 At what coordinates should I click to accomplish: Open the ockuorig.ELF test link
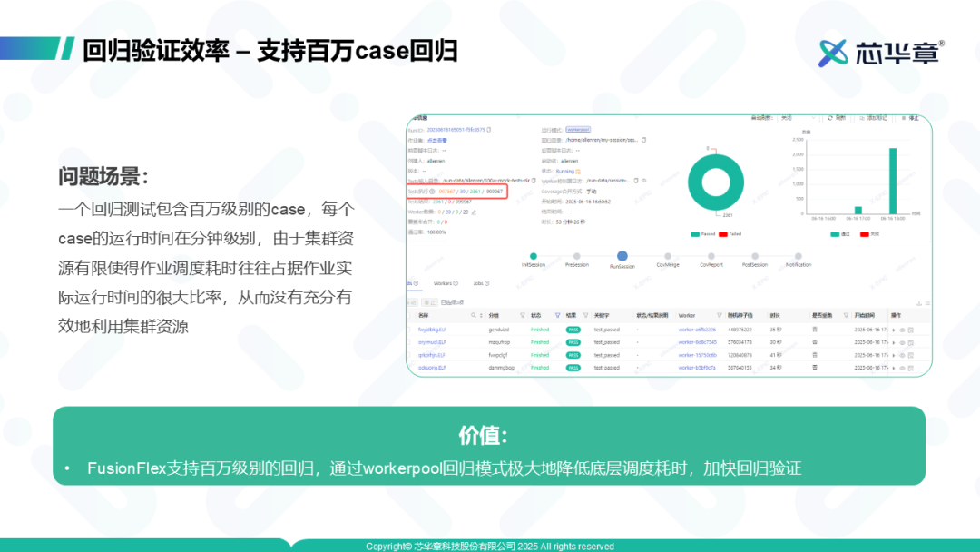tap(432, 368)
